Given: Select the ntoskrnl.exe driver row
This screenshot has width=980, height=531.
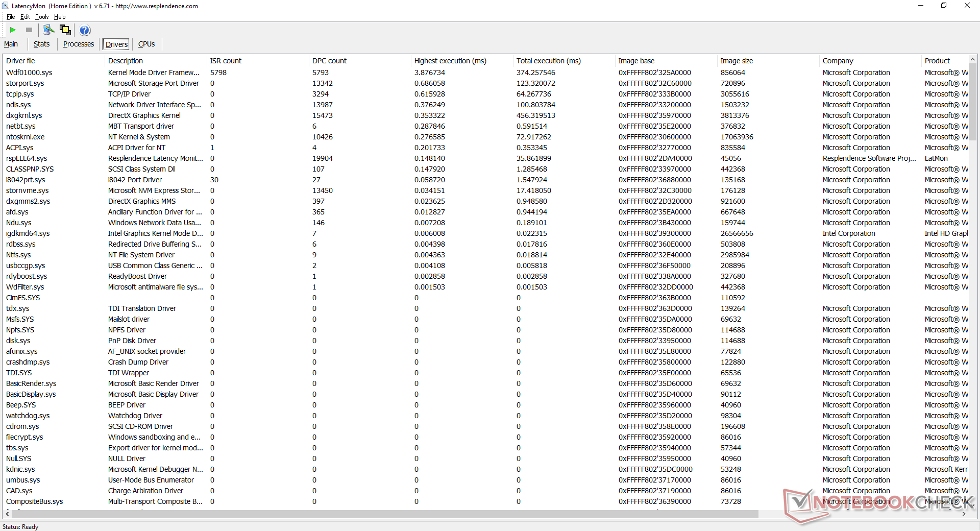Looking at the screenshot, I should coord(485,137).
